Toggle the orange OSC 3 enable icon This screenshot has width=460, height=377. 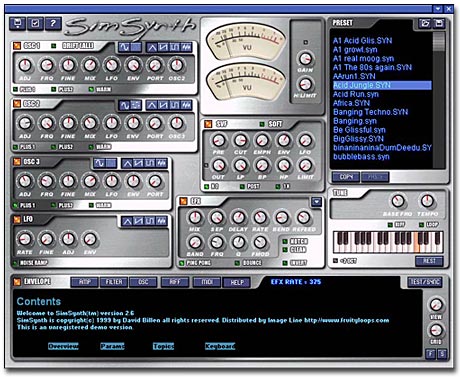(17, 162)
